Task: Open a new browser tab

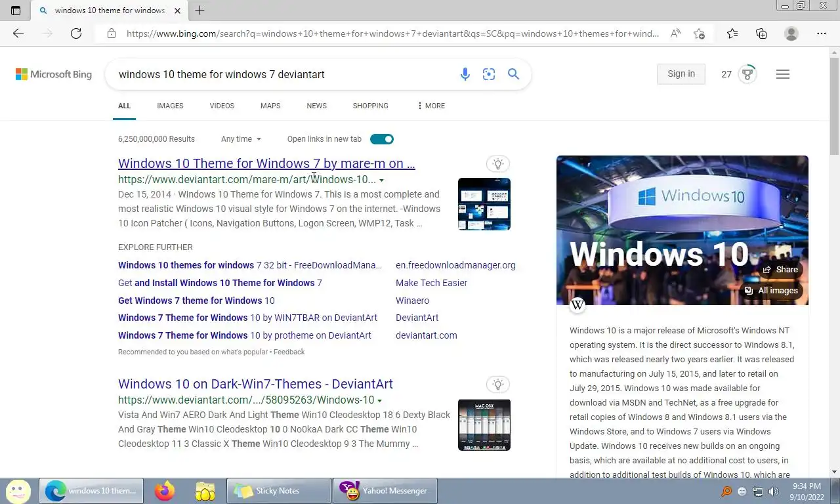Action: point(199,10)
